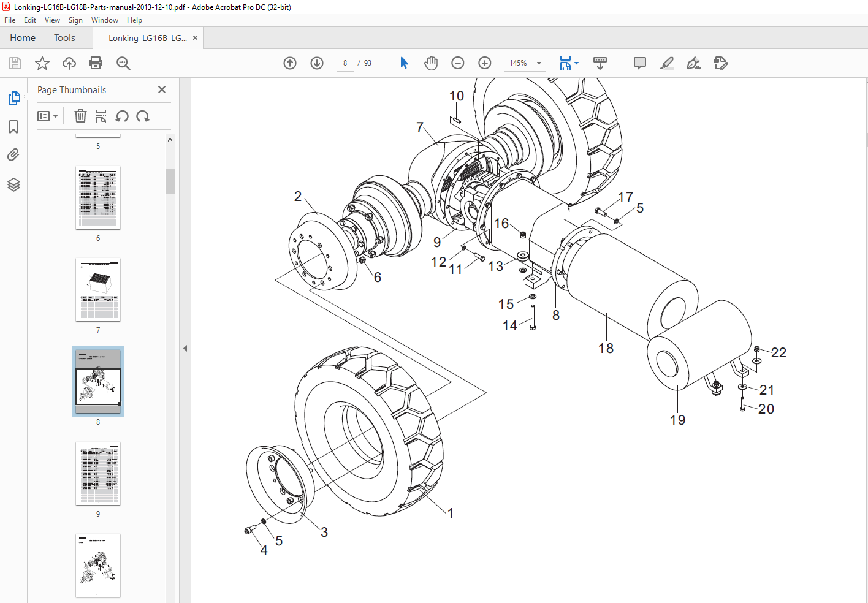This screenshot has width=868, height=603.
Task: Select the arrow Selection tool
Action: pos(404,63)
